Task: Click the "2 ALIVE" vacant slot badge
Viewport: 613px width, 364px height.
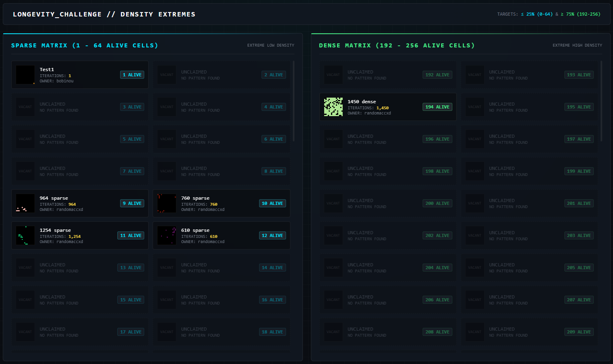Action: [x=274, y=75]
